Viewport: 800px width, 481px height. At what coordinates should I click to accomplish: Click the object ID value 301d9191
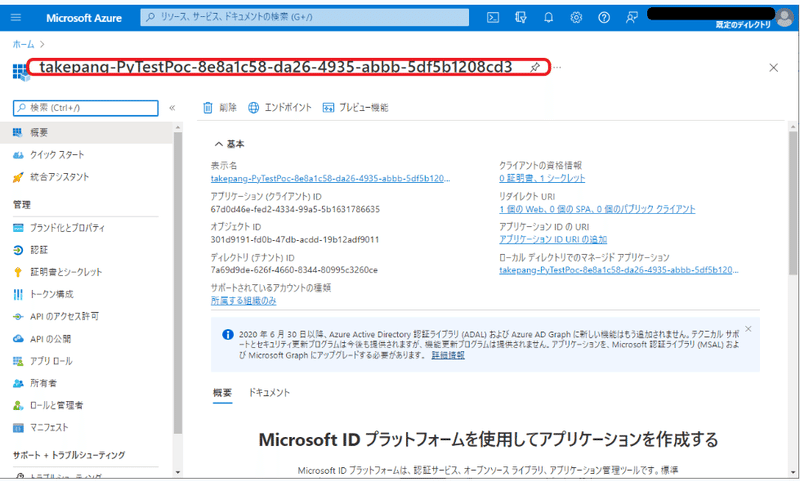click(294, 240)
